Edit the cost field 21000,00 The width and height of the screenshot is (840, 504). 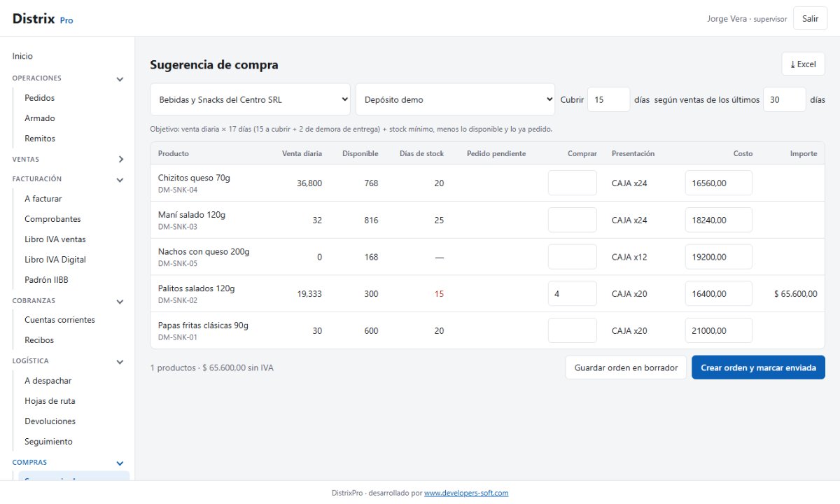click(x=719, y=331)
